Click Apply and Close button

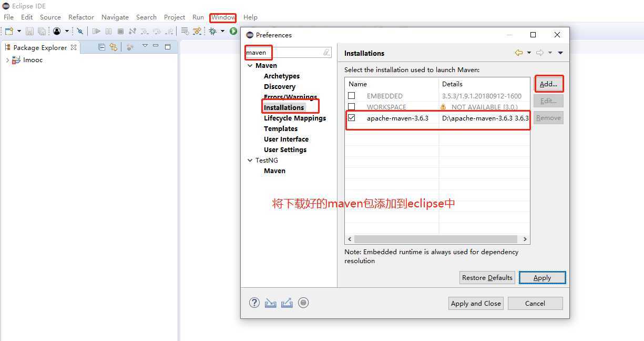(x=476, y=303)
